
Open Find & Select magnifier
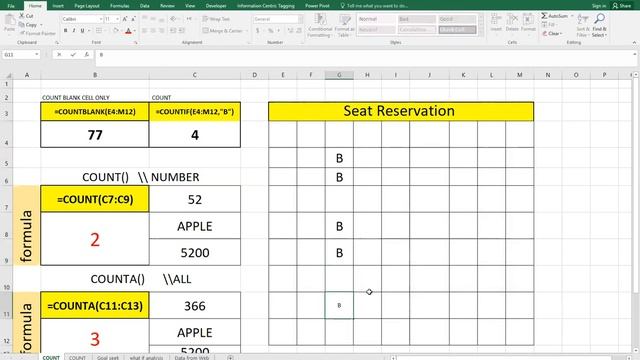600,25
